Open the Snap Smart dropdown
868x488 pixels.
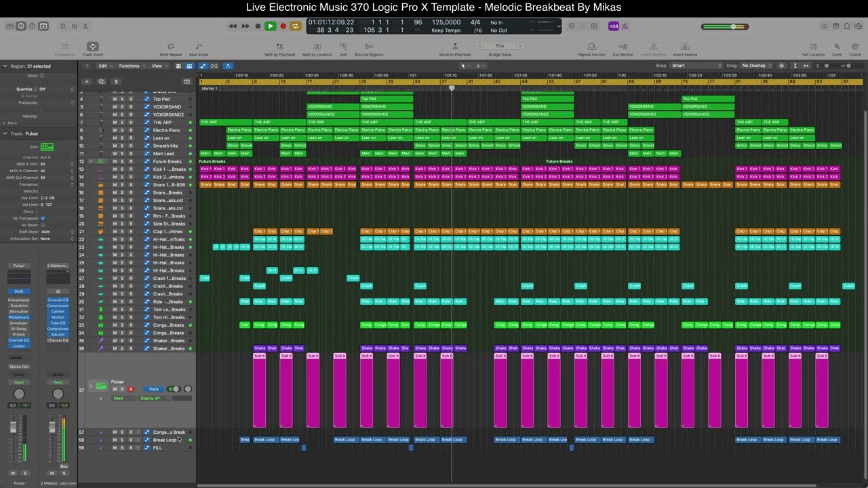696,66
